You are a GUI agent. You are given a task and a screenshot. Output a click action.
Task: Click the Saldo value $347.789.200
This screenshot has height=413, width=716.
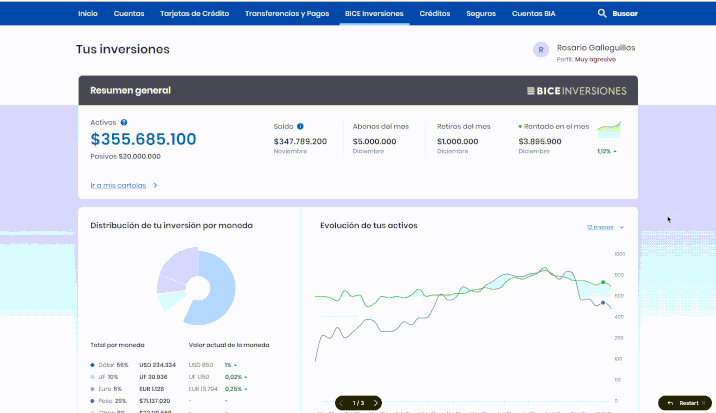pyautogui.click(x=300, y=141)
